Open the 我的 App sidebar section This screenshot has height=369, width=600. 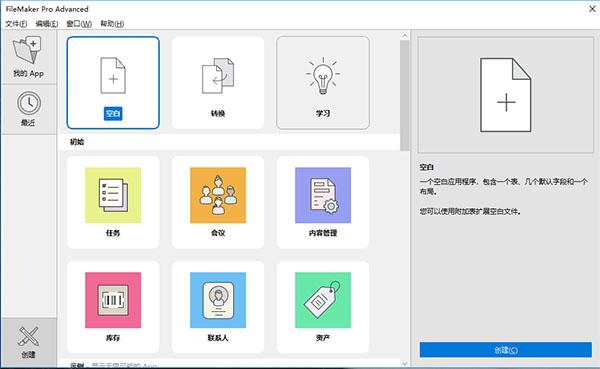point(29,57)
